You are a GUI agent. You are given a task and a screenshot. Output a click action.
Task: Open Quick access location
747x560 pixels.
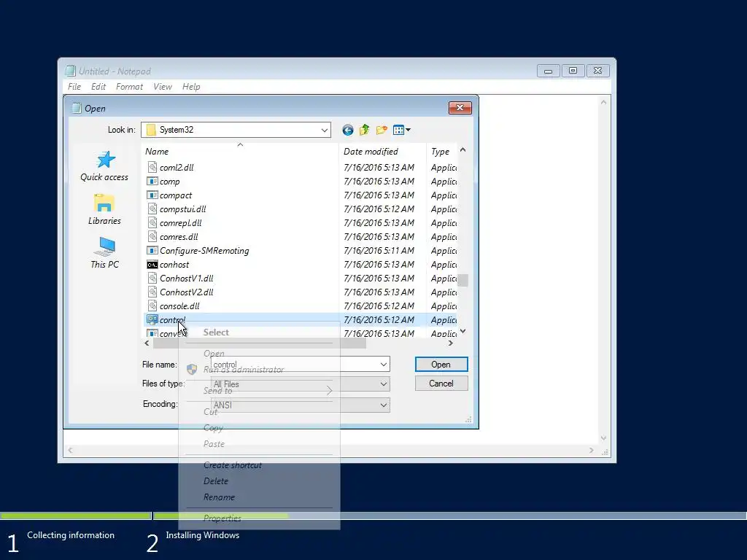(x=104, y=167)
